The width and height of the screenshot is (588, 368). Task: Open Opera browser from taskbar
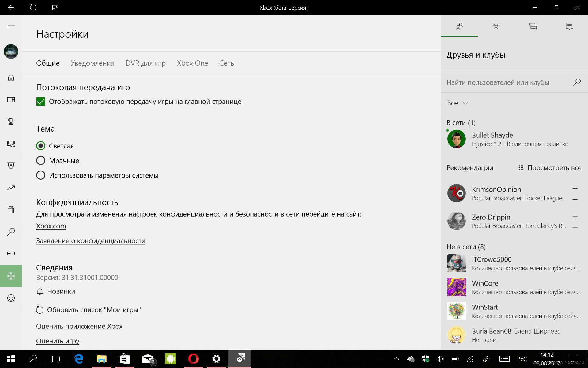point(194,359)
